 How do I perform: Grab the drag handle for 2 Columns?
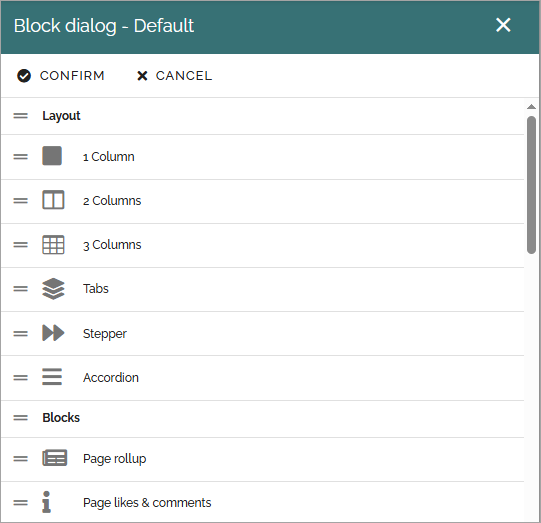point(21,201)
